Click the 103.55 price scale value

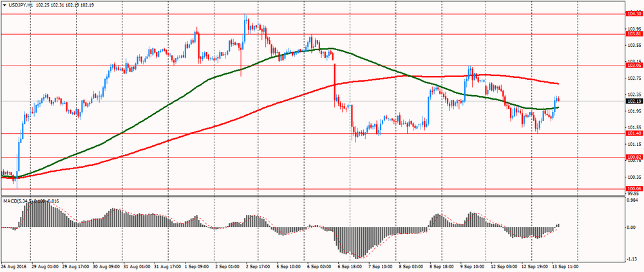[634, 45]
